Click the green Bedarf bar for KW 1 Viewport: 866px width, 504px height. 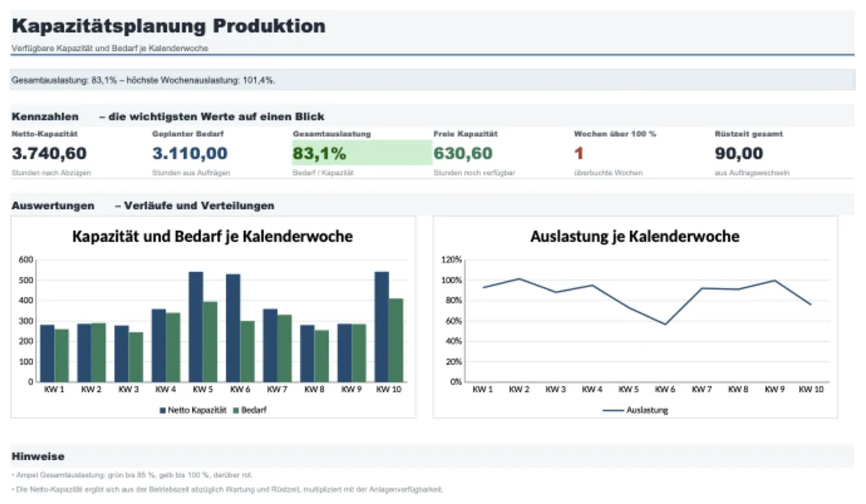click(61, 355)
